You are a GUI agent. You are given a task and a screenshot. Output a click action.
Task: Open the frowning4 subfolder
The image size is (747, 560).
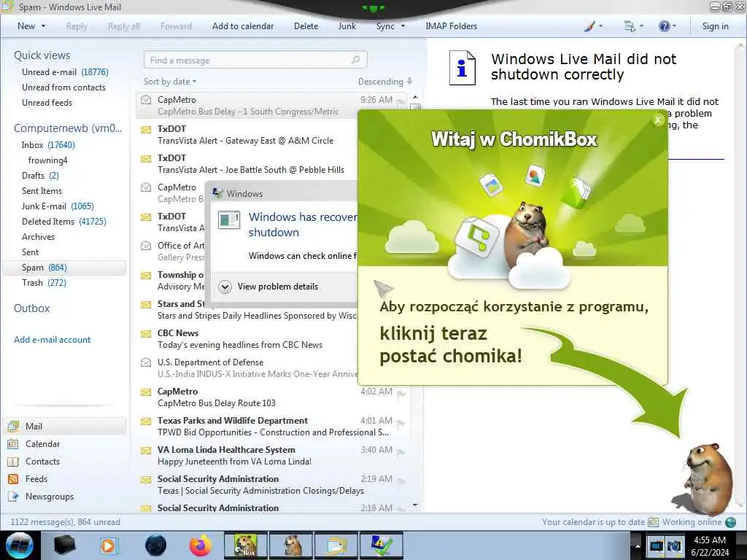pyautogui.click(x=47, y=160)
